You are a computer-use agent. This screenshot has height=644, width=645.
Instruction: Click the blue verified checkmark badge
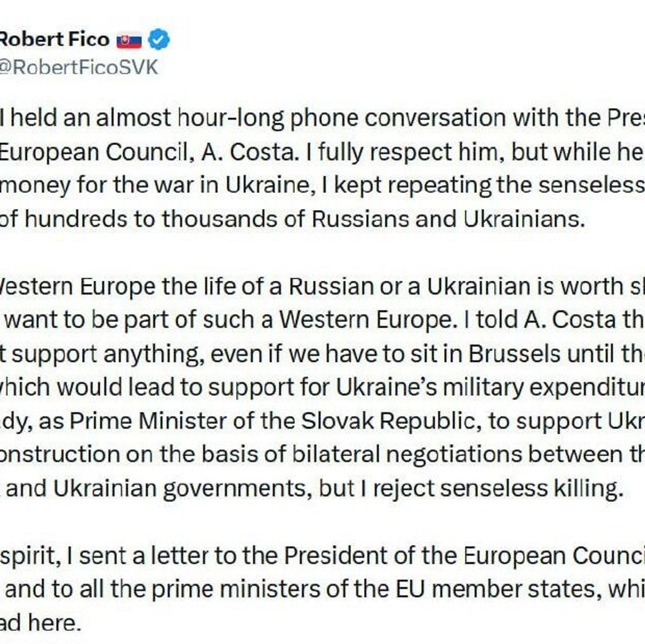(x=159, y=40)
